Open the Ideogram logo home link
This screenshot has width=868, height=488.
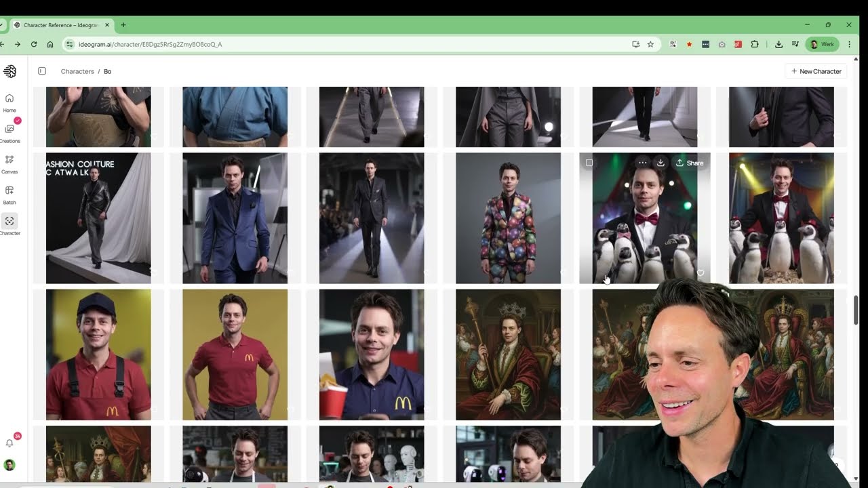(x=9, y=71)
